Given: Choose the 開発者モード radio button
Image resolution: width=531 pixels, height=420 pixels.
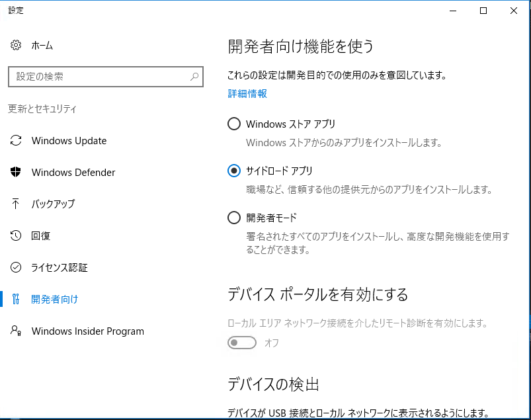Looking at the screenshot, I should (233, 218).
